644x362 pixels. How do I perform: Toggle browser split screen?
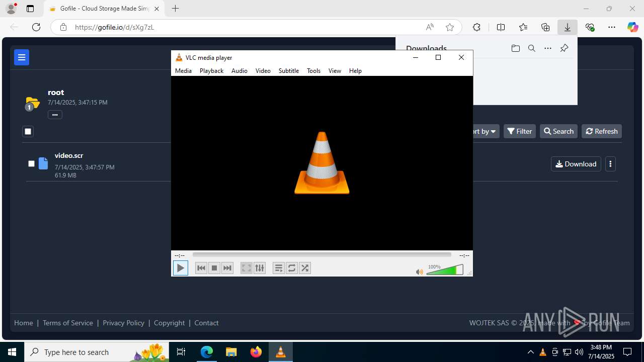(501, 27)
